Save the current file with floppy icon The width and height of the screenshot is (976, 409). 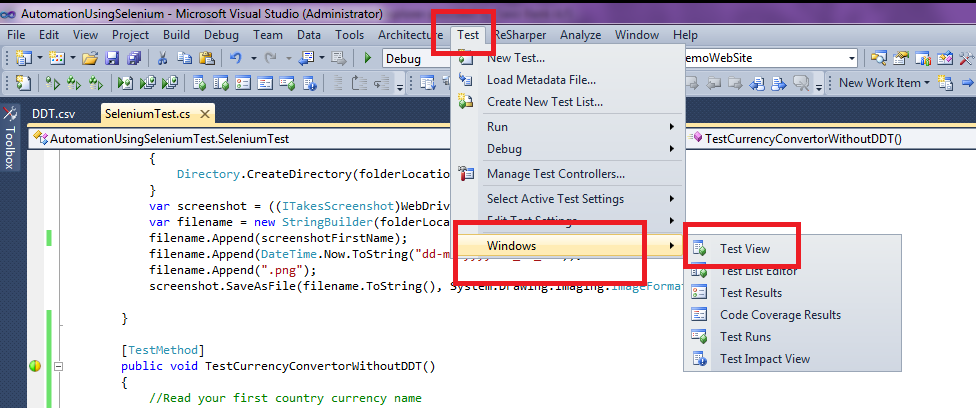click(112, 59)
